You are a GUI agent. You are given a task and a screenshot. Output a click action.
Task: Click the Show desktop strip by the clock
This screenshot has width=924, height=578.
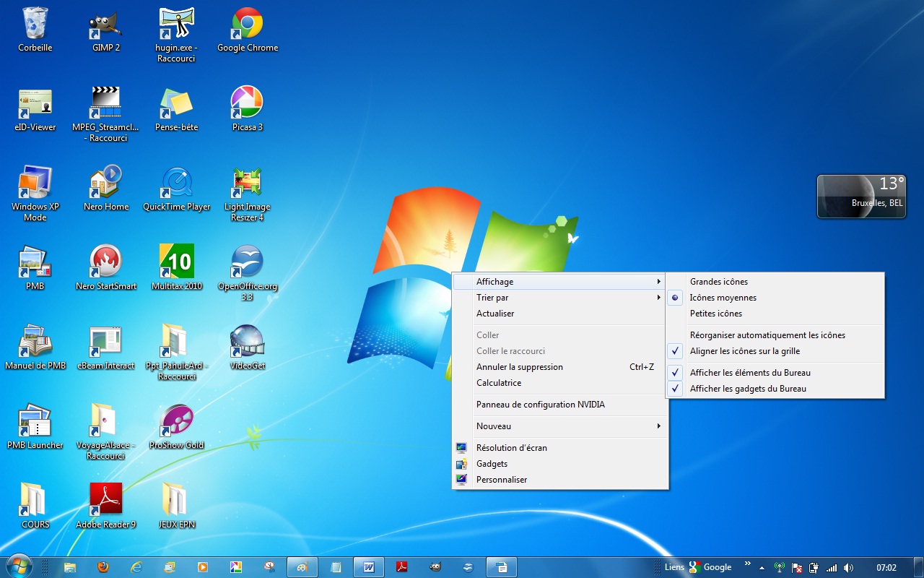(918, 567)
